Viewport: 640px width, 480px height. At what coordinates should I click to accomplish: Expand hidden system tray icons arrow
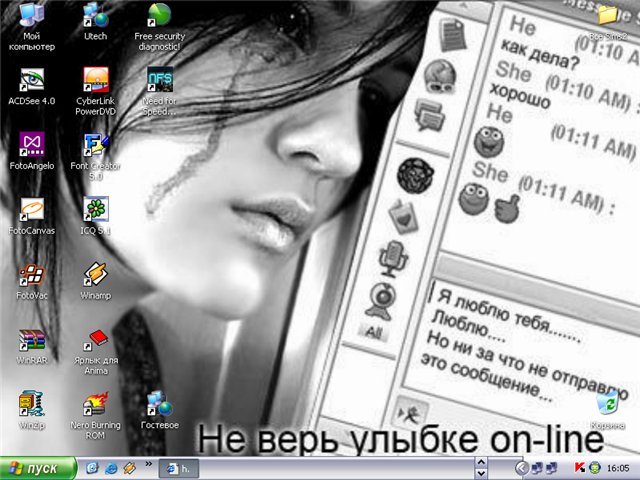(521, 468)
